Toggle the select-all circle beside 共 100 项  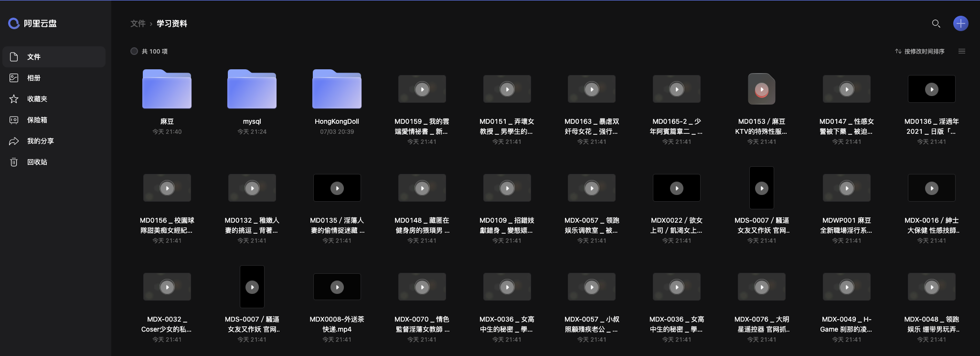(134, 51)
